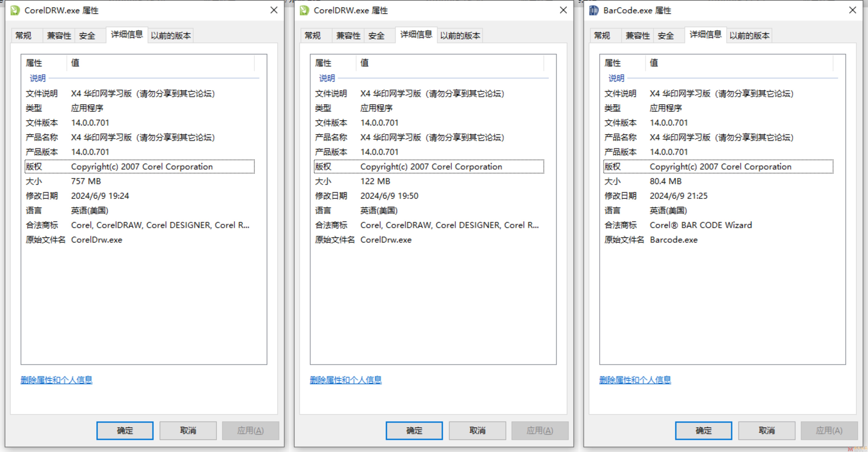Open 兼容性 tab in BarCode.exe window
Image resolution: width=868 pixels, height=452 pixels.
pyautogui.click(x=637, y=35)
